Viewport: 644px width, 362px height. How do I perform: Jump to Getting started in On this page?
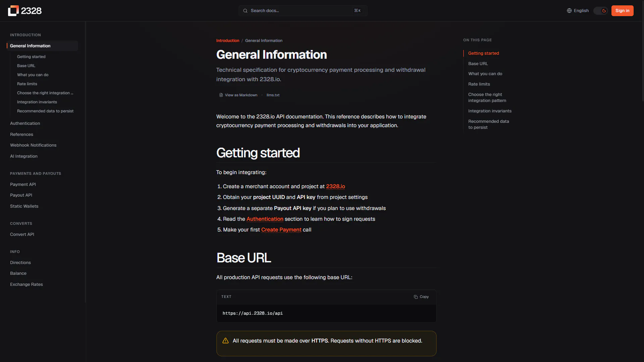click(x=484, y=53)
